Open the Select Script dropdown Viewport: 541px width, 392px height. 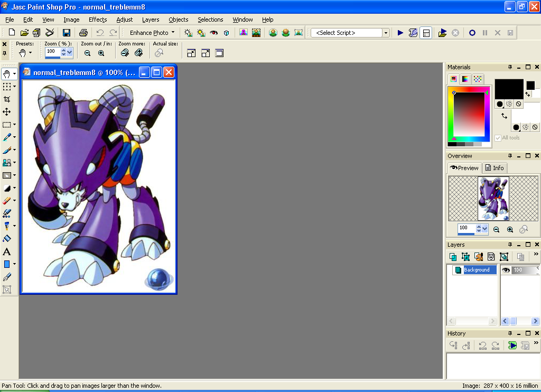click(386, 33)
